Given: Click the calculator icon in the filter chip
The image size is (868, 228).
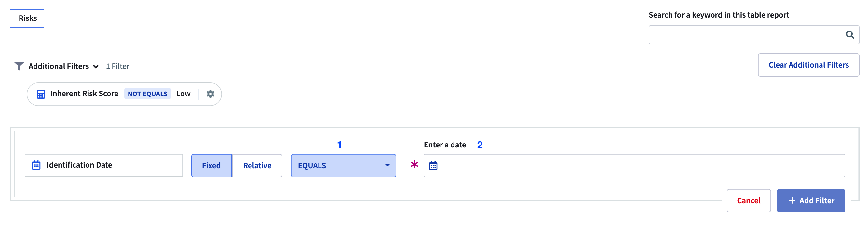Looking at the screenshot, I should click(x=41, y=94).
